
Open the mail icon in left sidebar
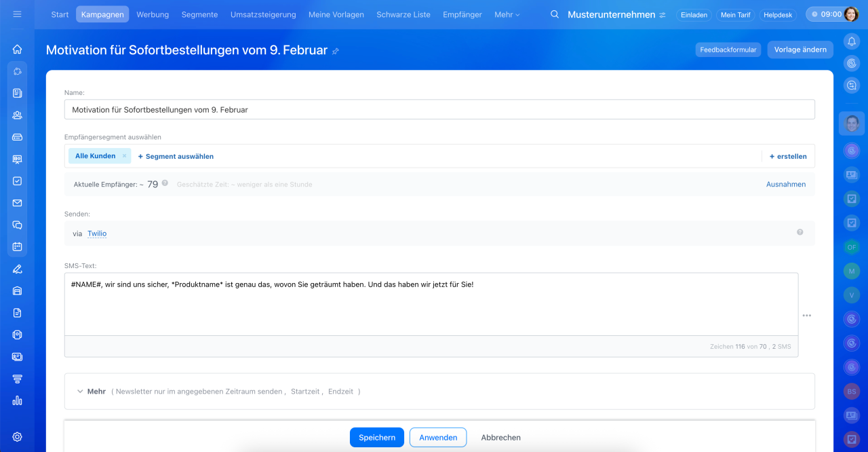(17, 203)
